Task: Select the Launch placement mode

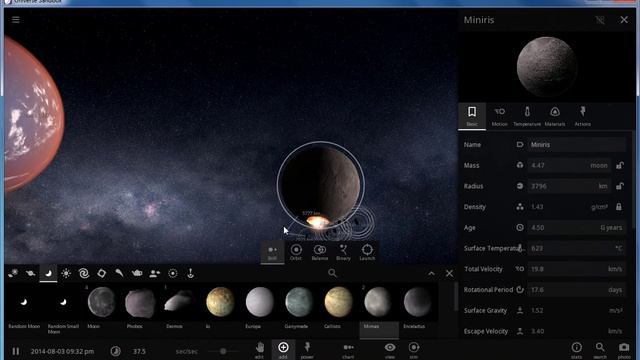Action: point(367,252)
